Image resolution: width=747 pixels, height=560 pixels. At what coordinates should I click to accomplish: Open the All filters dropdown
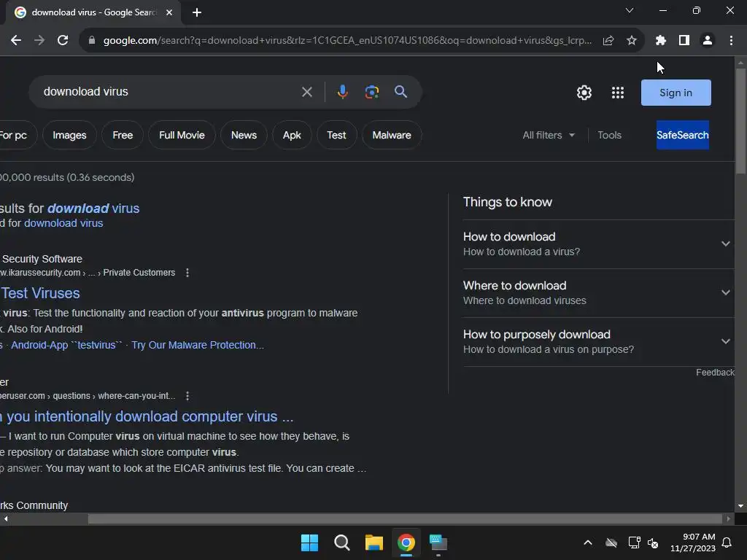coord(549,135)
